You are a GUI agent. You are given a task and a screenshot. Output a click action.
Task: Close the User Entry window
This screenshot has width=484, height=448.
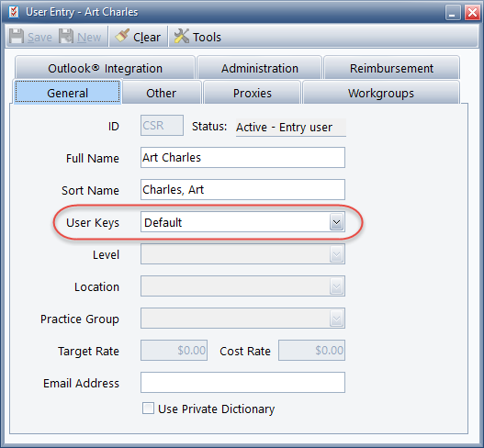pyautogui.click(x=473, y=13)
